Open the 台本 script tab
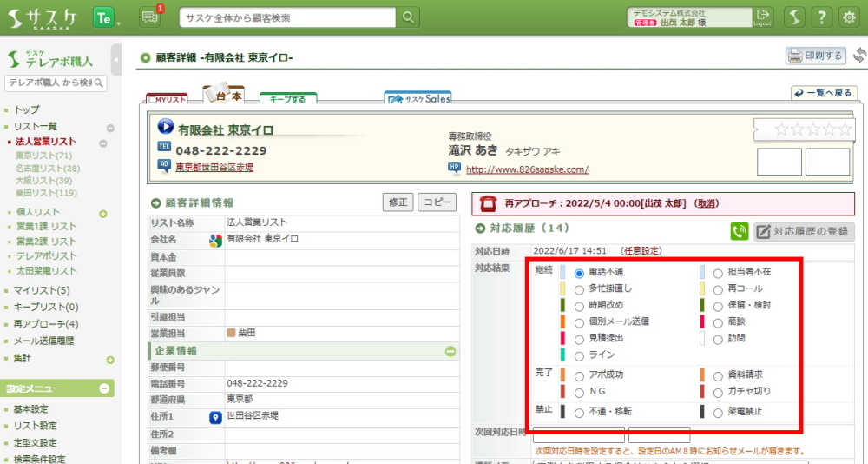 [x=224, y=95]
